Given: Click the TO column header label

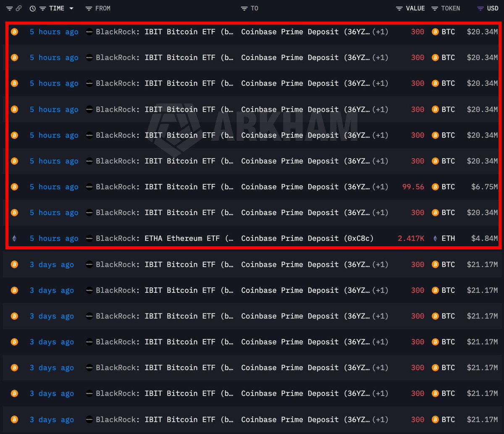Looking at the screenshot, I should coord(255,8).
